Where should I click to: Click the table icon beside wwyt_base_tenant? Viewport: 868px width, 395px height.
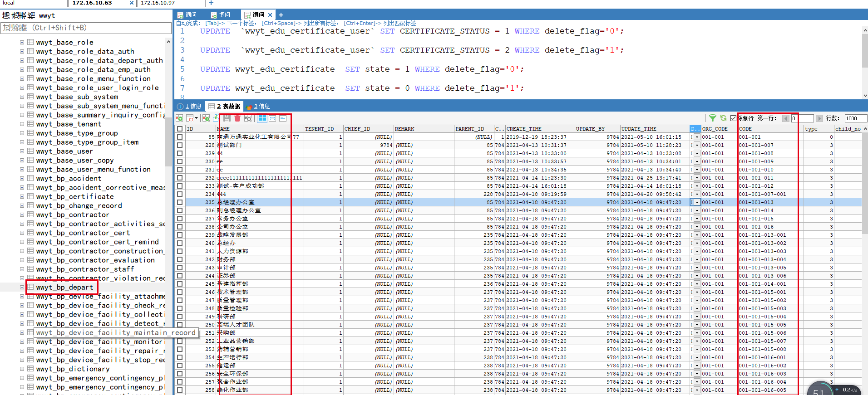(30, 124)
